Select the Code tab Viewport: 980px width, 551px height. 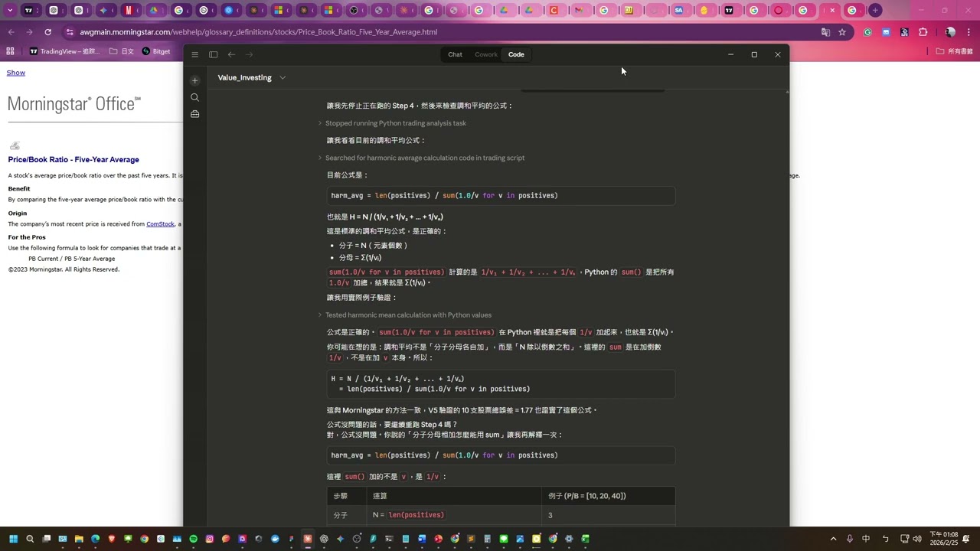(x=516, y=54)
